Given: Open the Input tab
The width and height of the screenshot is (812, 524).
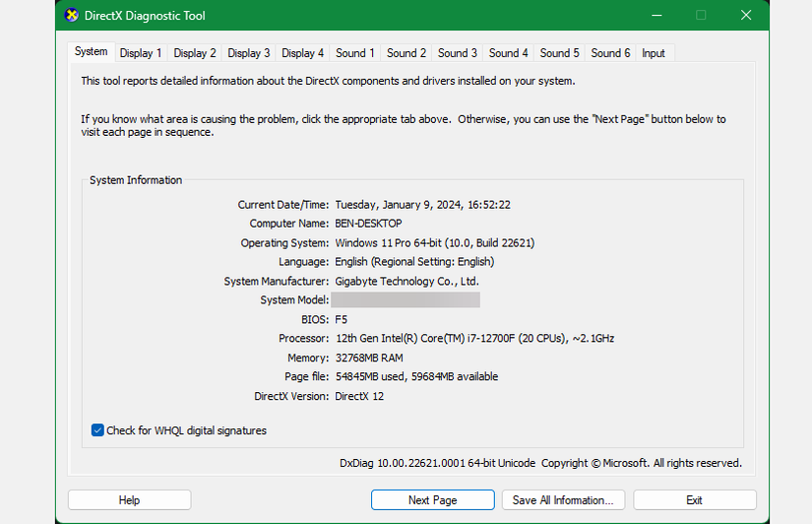Looking at the screenshot, I should pyautogui.click(x=654, y=53).
